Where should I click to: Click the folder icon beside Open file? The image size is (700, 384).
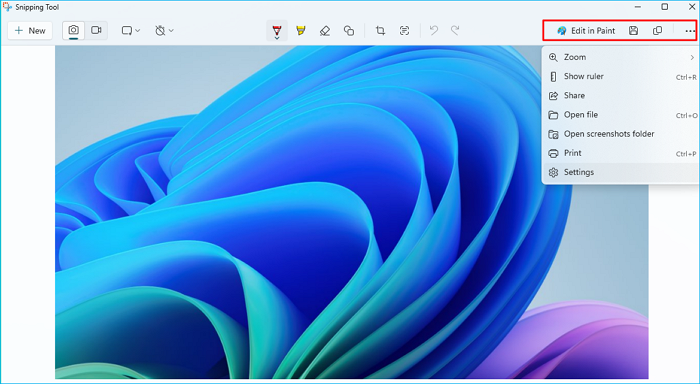[x=553, y=115]
